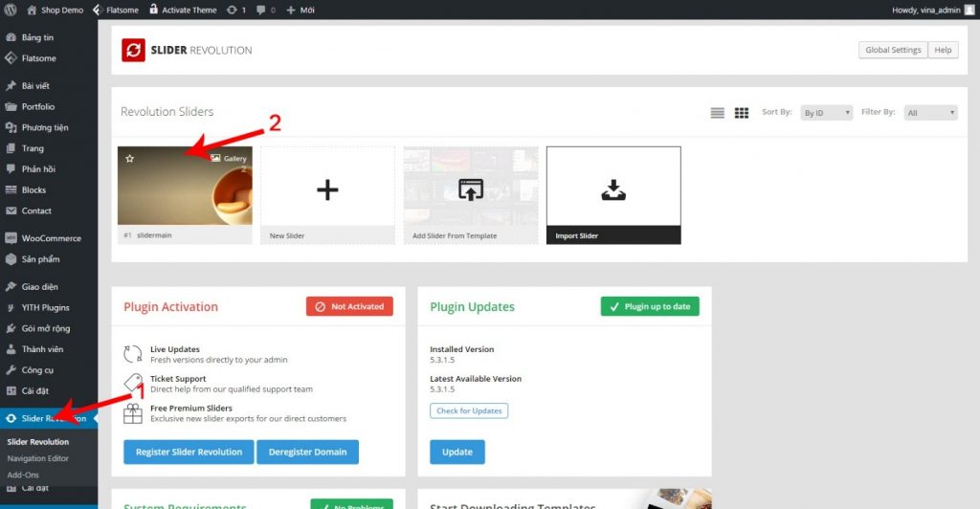This screenshot has width=980, height=509.
Task: Open Contact sidebar item
Action: click(36, 211)
